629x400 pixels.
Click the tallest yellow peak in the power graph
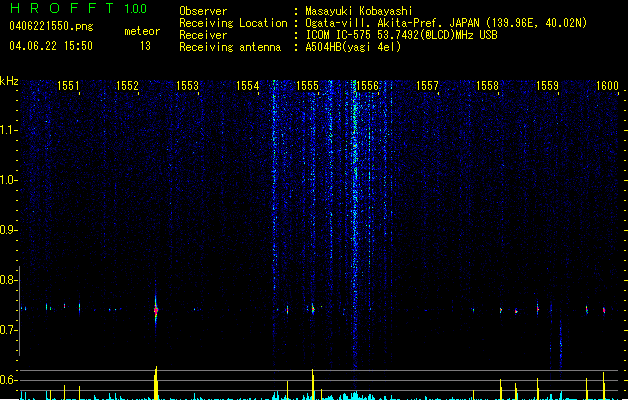click(x=156, y=382)
